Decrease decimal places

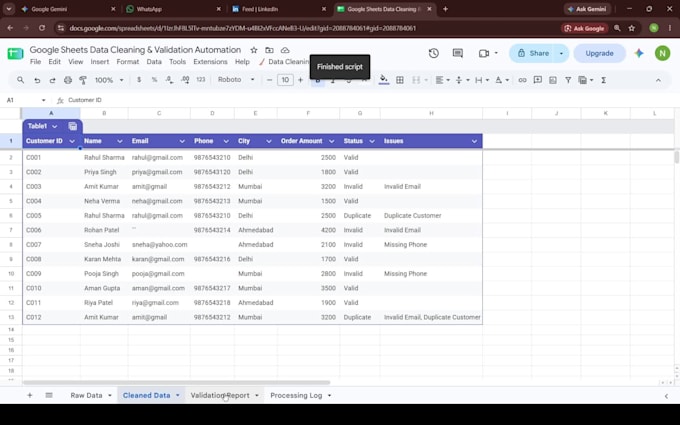[169, 80]
